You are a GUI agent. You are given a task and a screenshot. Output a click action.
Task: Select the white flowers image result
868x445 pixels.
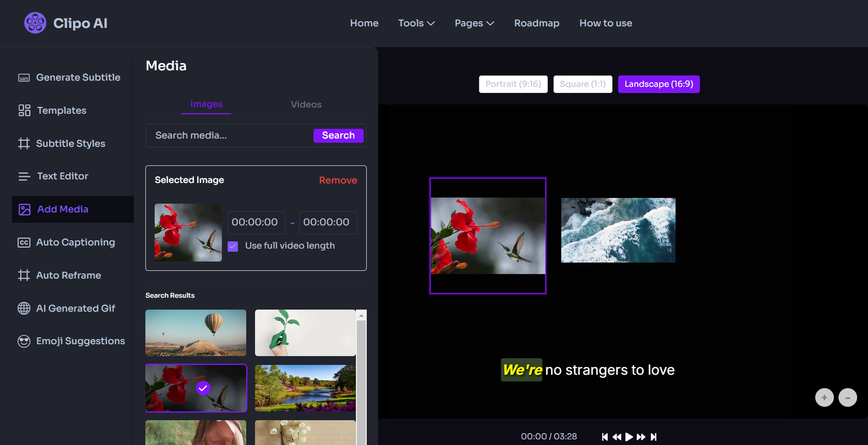pyautogui.click(x=305, y=433)
